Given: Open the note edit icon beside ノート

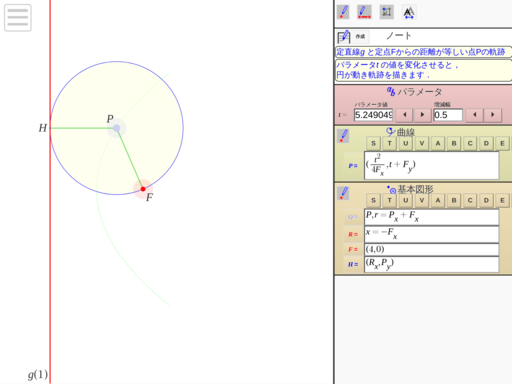Looking at the screenshot, I should tap(344, 37).
